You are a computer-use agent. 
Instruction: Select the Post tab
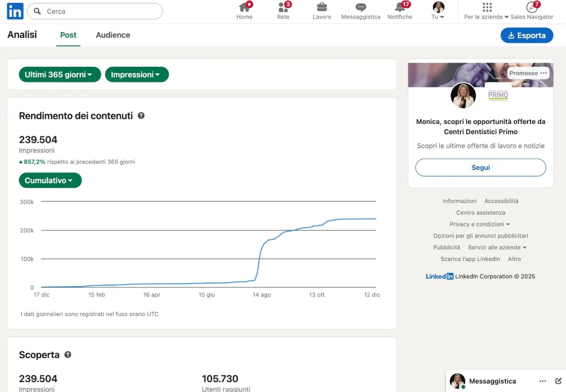coord(68,35)
